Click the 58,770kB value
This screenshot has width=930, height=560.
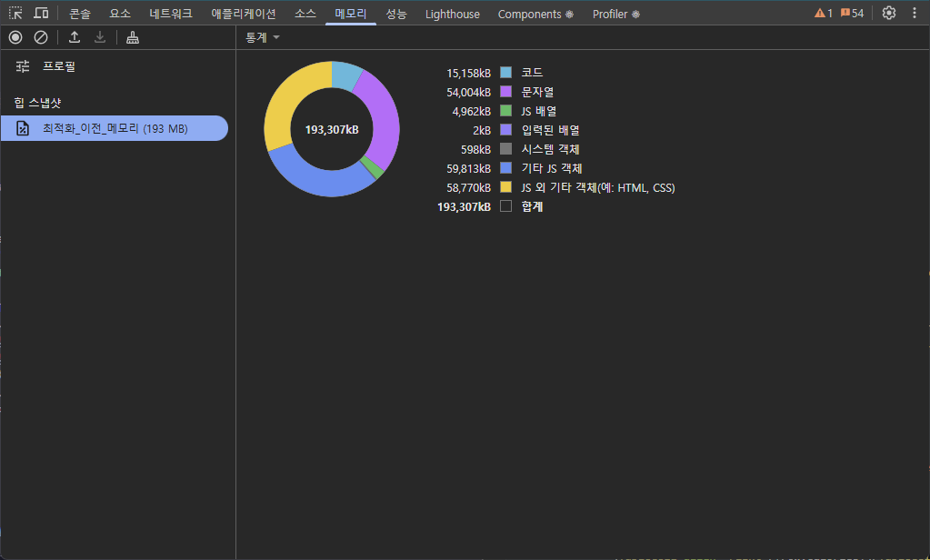coord(468,187)
